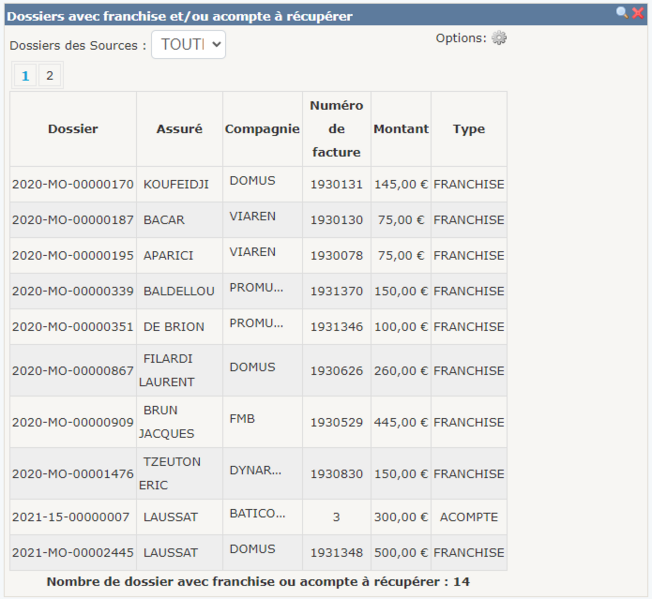Select page 1 of the pagination
Screen dimensions: 652x599
click(x=25, y=75)
